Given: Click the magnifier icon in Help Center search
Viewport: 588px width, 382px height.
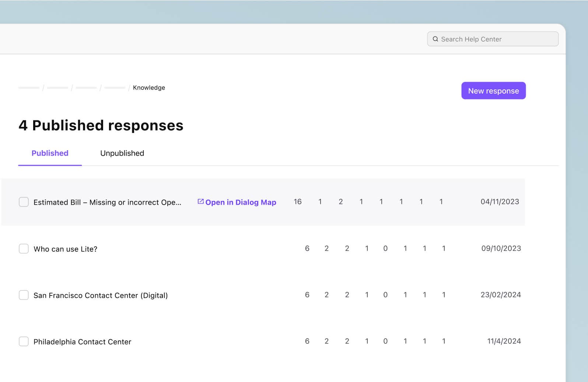Looking at the screenshot, I should point(435,39).
